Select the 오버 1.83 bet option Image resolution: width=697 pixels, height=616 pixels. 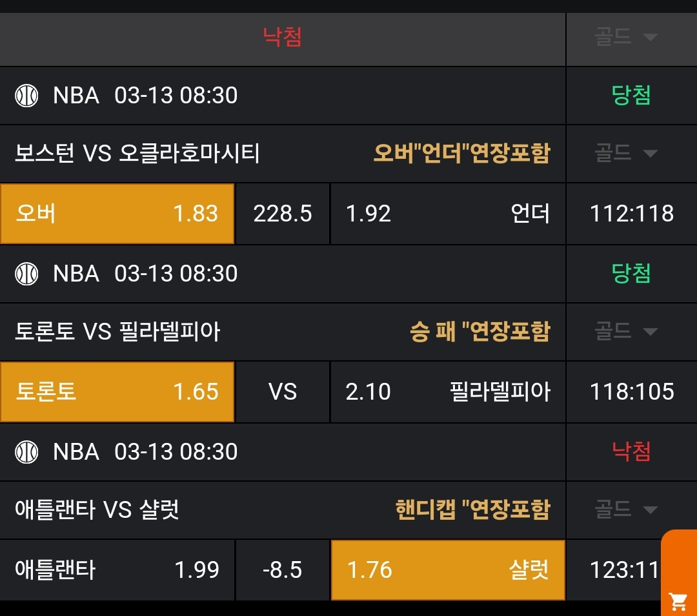tap(117, 214)
